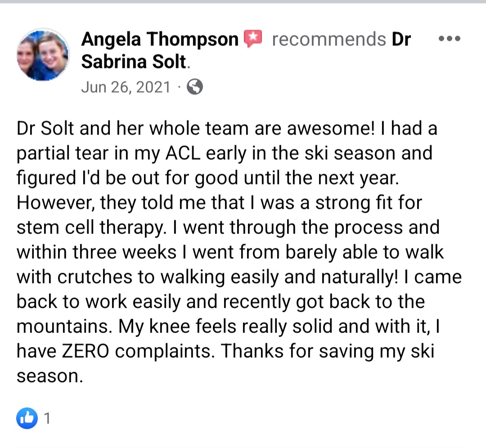Click the blue thumbs-up reaction icon

[x=27, y=418]
